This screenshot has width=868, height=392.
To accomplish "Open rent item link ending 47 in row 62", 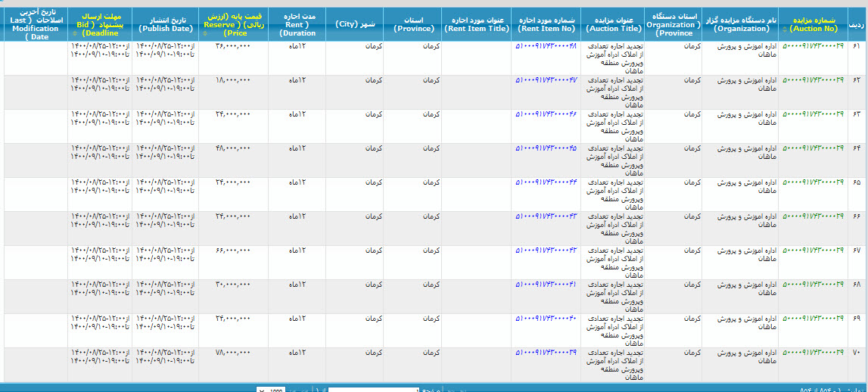I will coord(546,80).
